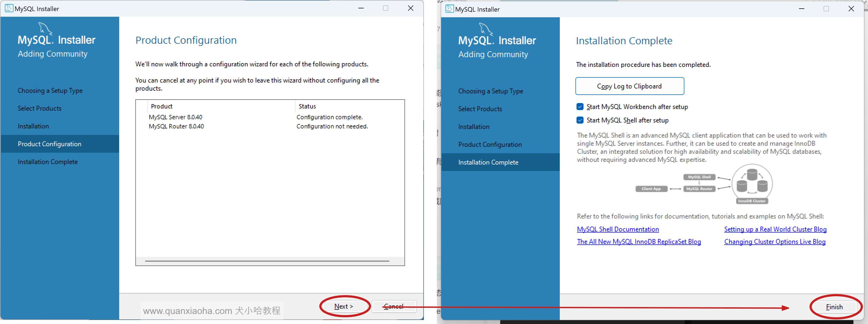868x324 pixels.
Task: Open Changing Cluster Options Live Blog link
Action: point(775,242)
